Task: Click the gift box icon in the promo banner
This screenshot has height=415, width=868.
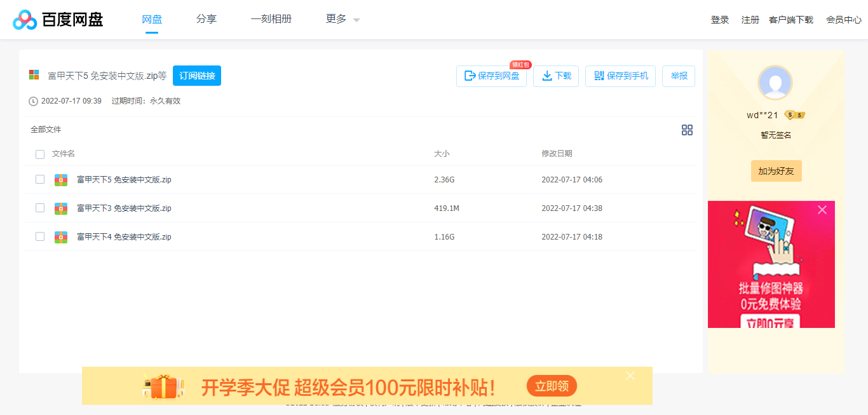Action: pyautogui.click(x=163, y=385)
